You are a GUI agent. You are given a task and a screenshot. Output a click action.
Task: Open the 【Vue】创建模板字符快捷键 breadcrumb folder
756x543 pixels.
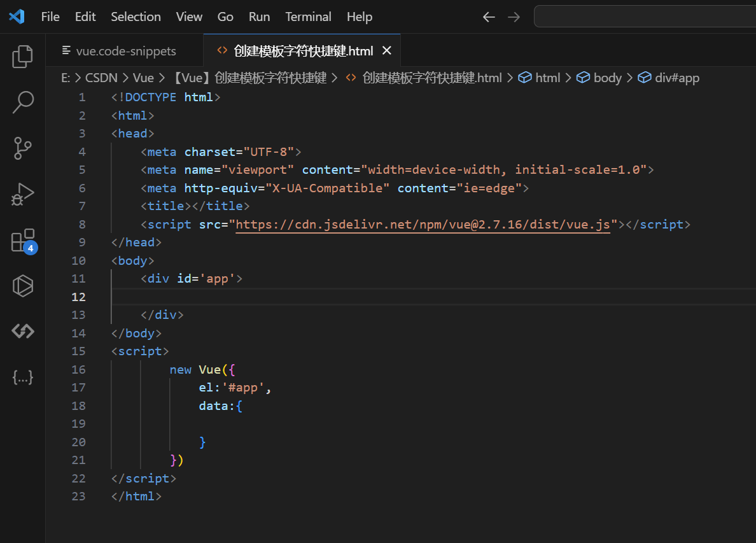(249, 78)
